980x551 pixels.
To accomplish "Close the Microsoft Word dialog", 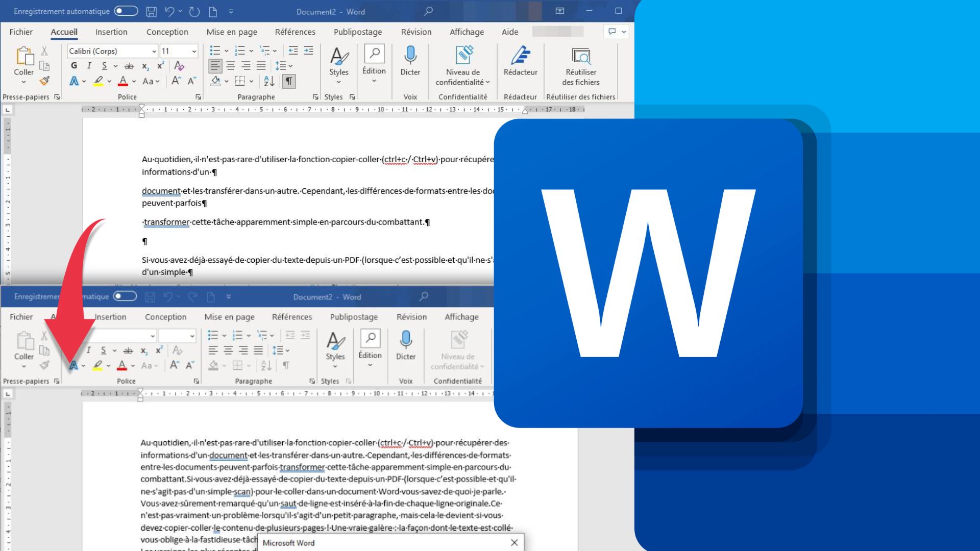I will [x=514, y=542].
